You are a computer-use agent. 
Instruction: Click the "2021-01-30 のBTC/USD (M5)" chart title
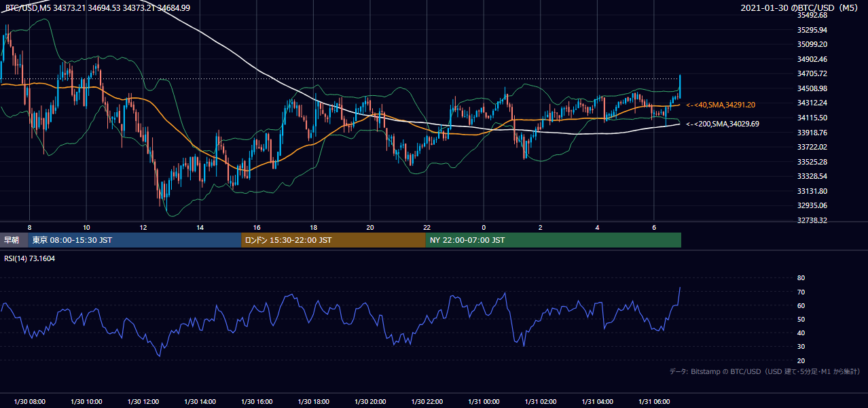[x=801, y=7]
